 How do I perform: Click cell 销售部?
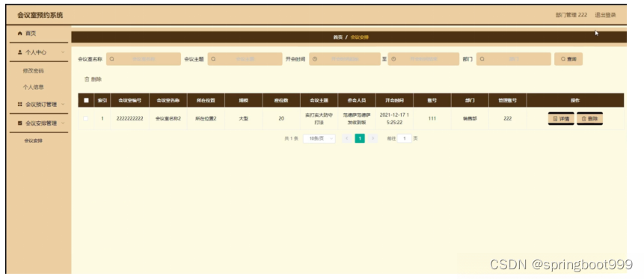pyautogui.click(x=470, y=119)
